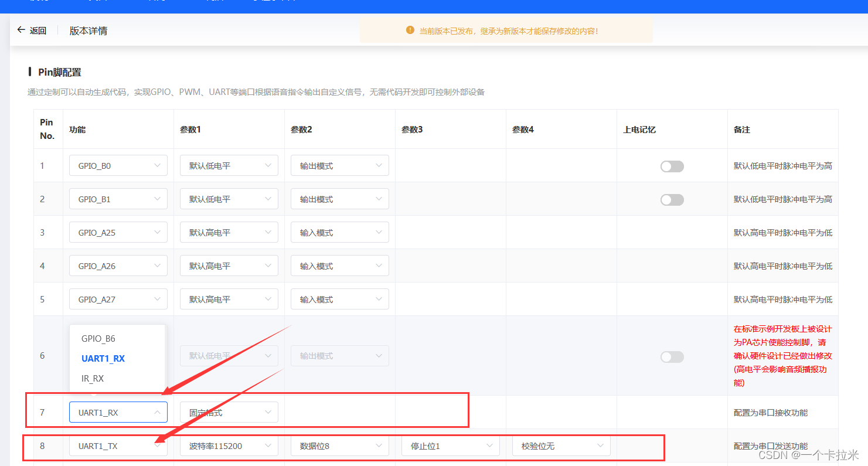Image resolution: width=868 pixels, height=466 pixels.
Task: Open the 输出模式 dropdown for Pin 1
Action: 339,165
